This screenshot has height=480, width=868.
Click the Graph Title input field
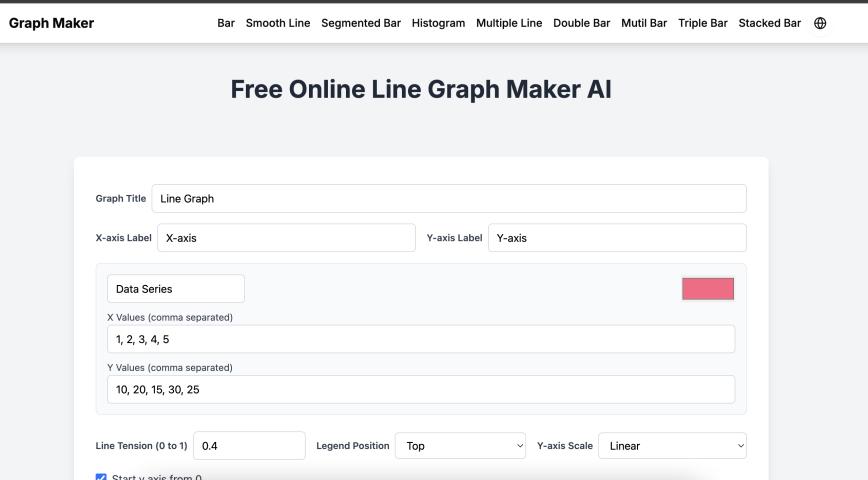click(448, 198)
